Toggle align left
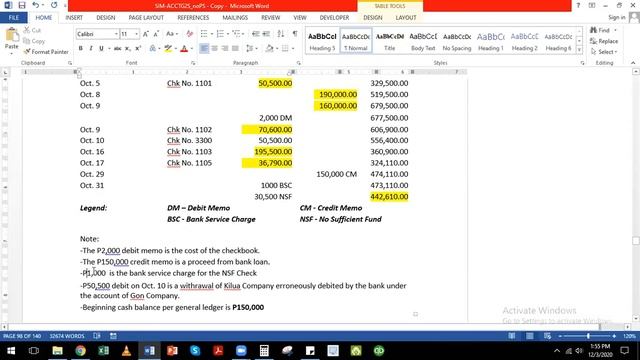Image resolution: width=640 pixels, height=360 pixels. coord(204,49)
